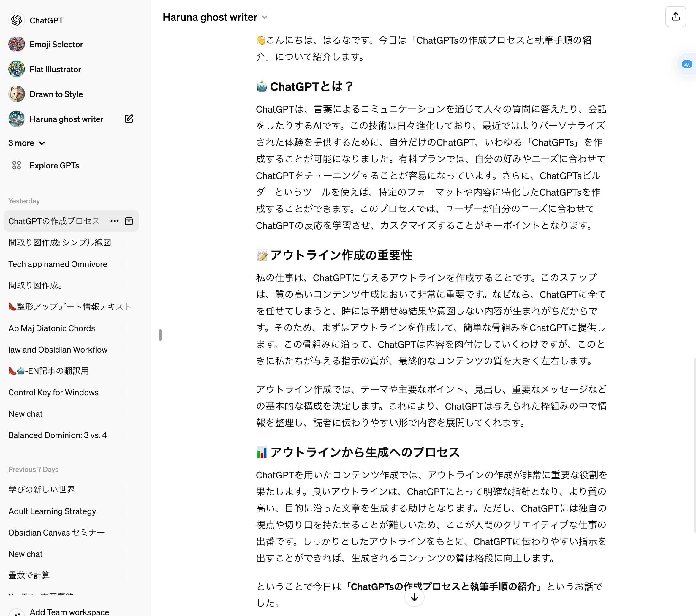The width and height of the screenshot is (696, 616).
Task: Open the 整形アップデート情報テキスト chat
Action: coord(69,307)
